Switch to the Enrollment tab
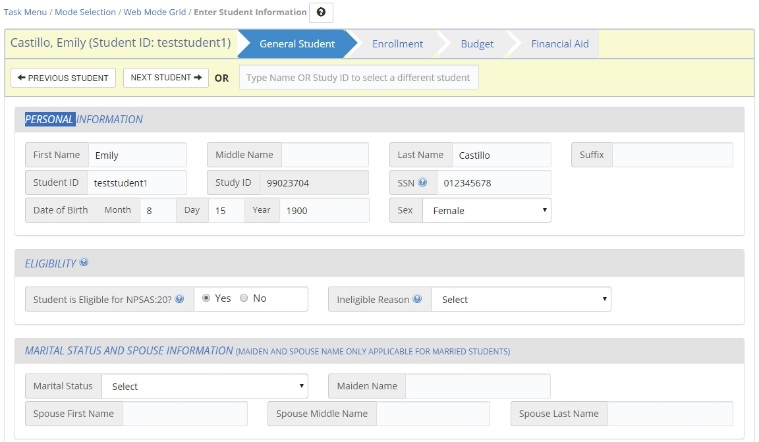This screenshot has height=442, width=759. point(397,44)
